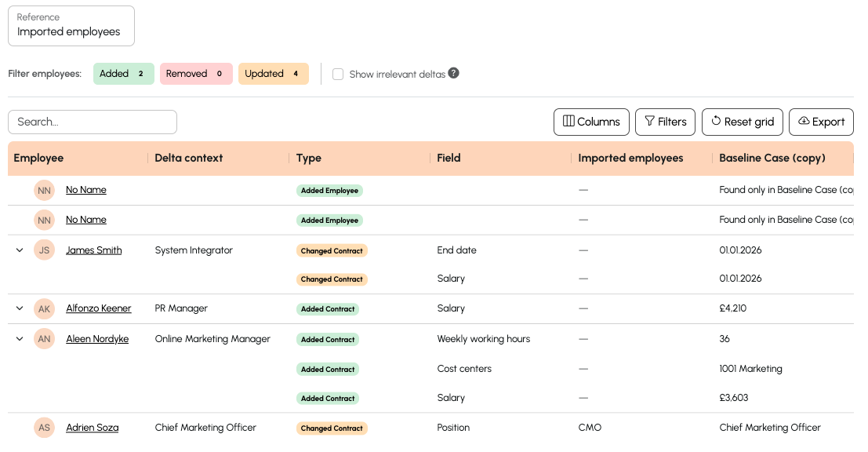Open the Columns chooser

(x=591, y=122)
